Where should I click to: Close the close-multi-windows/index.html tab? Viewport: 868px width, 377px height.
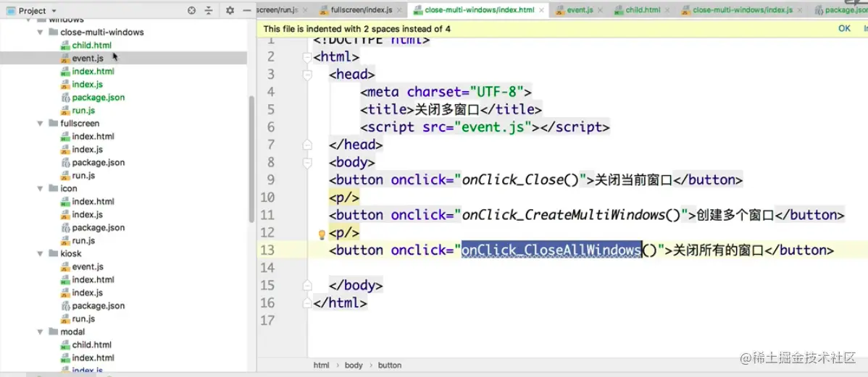pos(541,10)
